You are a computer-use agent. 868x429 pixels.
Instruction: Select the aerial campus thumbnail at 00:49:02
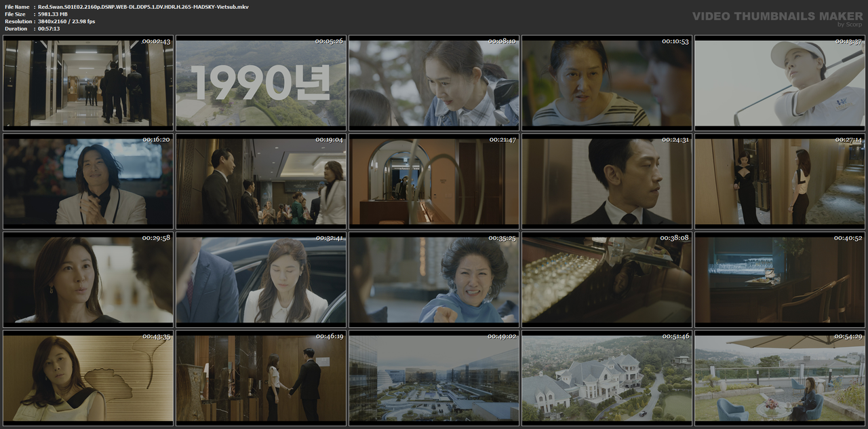tap(434, 377)
